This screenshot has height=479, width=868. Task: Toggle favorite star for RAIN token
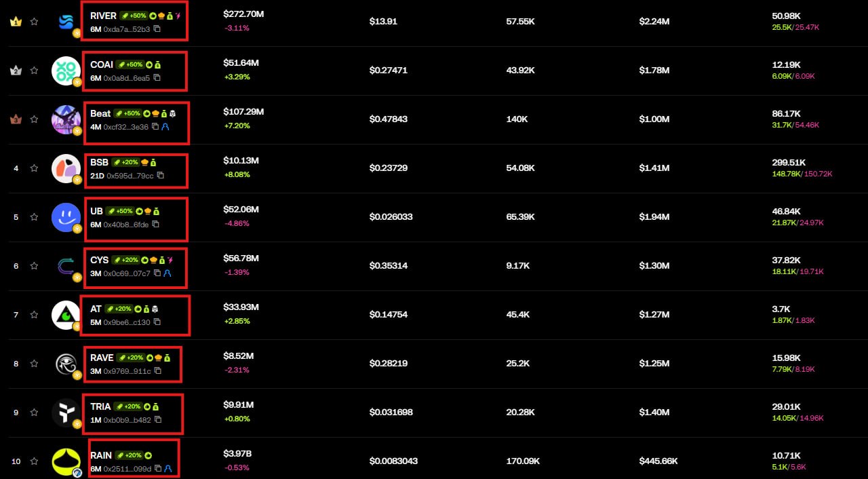point(34,461)
